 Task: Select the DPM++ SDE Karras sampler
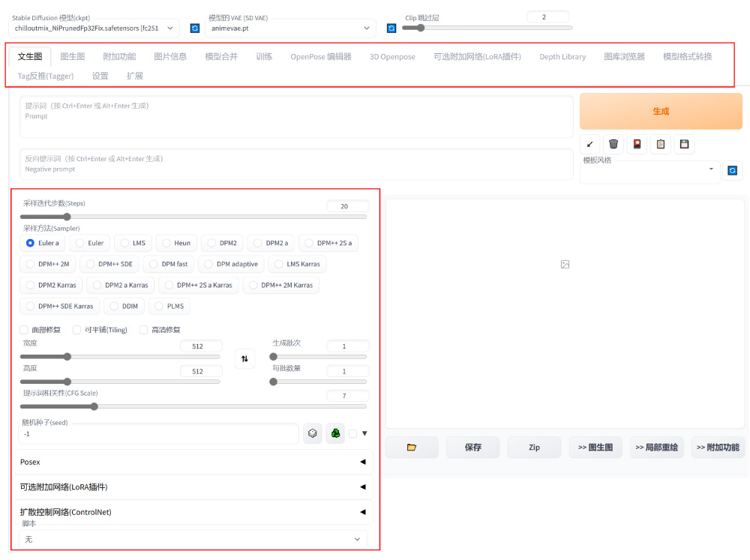point(60,306)
